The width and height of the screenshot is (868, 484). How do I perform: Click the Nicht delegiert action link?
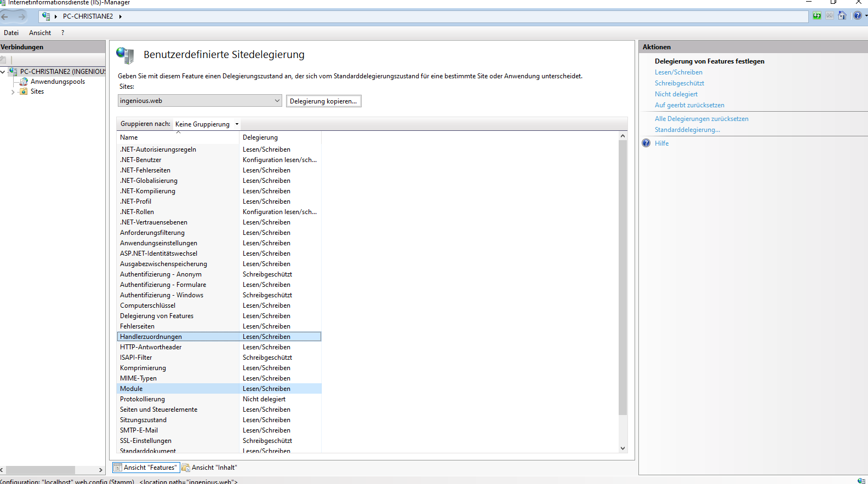tap(676, 94)
